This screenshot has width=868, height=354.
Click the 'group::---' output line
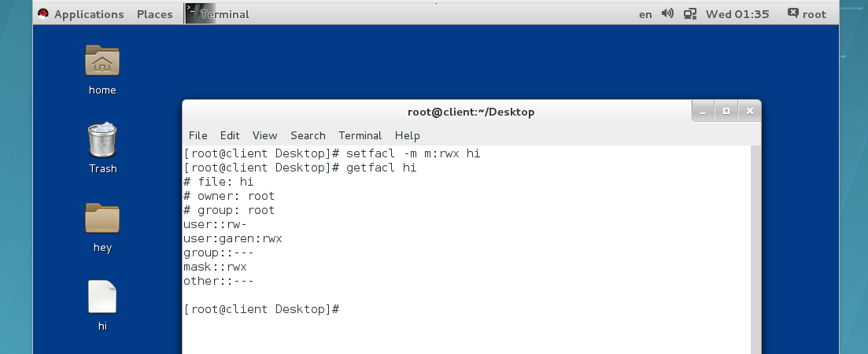click(218, 253)
